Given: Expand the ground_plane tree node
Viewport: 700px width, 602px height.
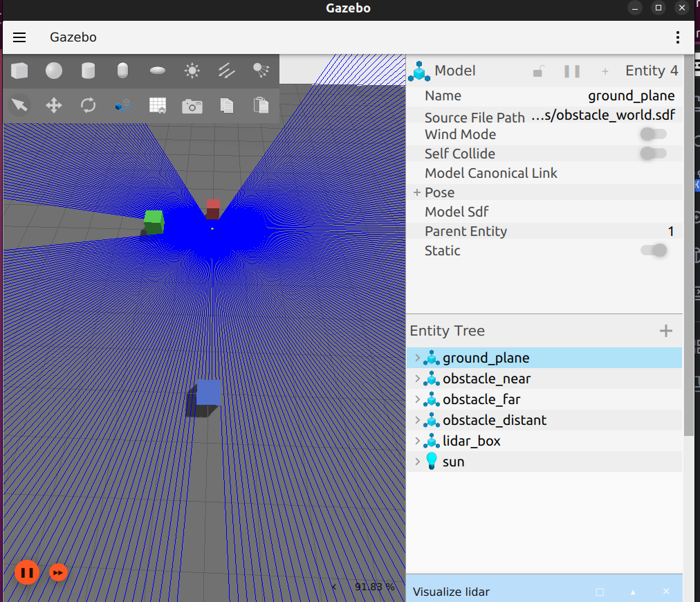Looking at the screenshot, I should pos(417,358).
